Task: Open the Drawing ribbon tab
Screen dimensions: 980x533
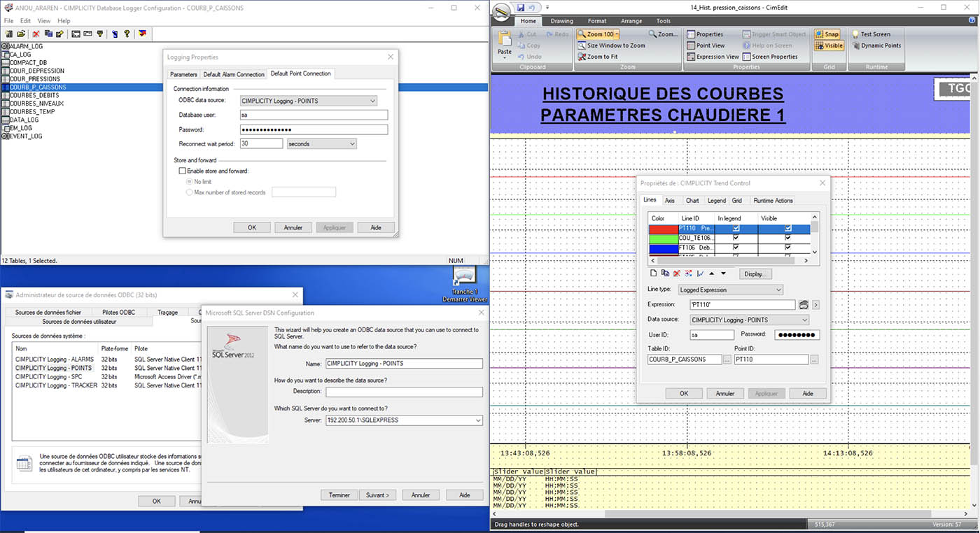Action: (x=561, y=21)
